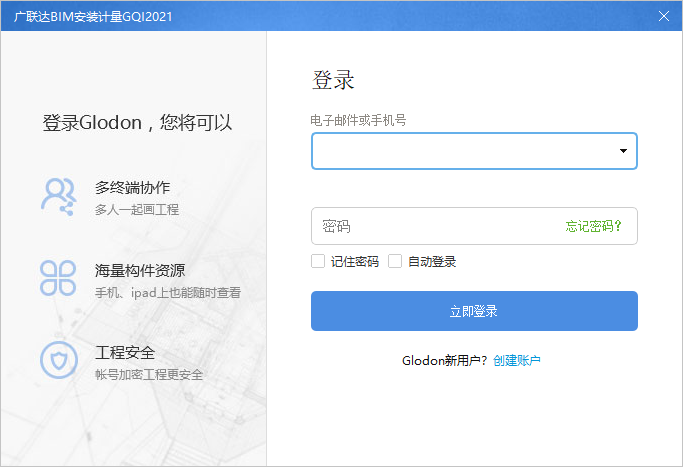Image resolution: width=683 pixels, height=467 pixels.
Task: Toggle the 自动登录 checkbox
Action: (395, 261)
